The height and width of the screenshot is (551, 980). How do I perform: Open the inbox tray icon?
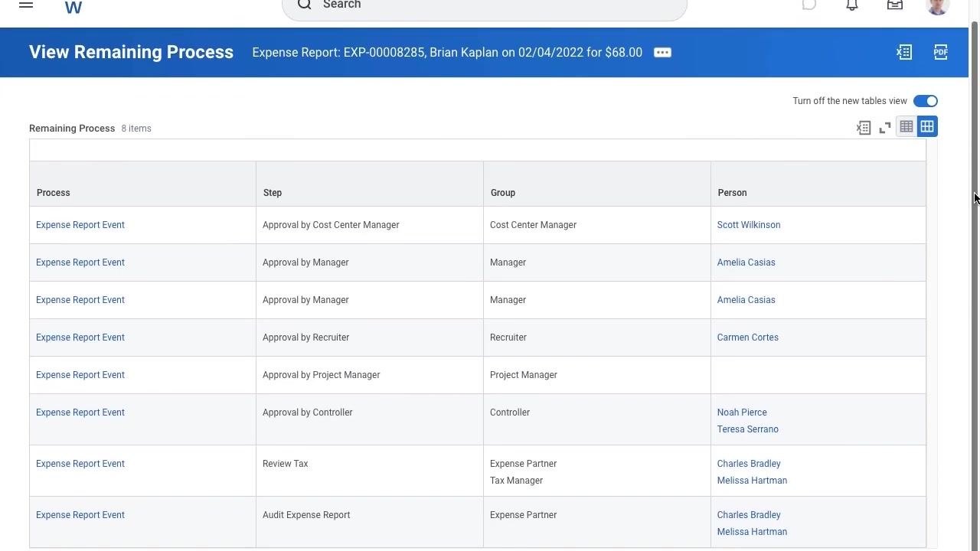coord(895,5)
